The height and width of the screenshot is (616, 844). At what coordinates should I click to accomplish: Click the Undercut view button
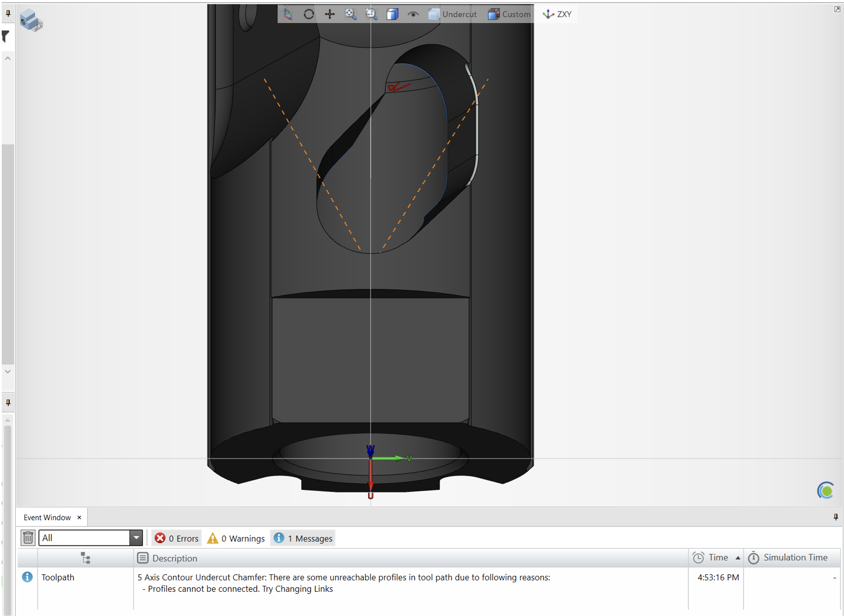pos(453,14)
